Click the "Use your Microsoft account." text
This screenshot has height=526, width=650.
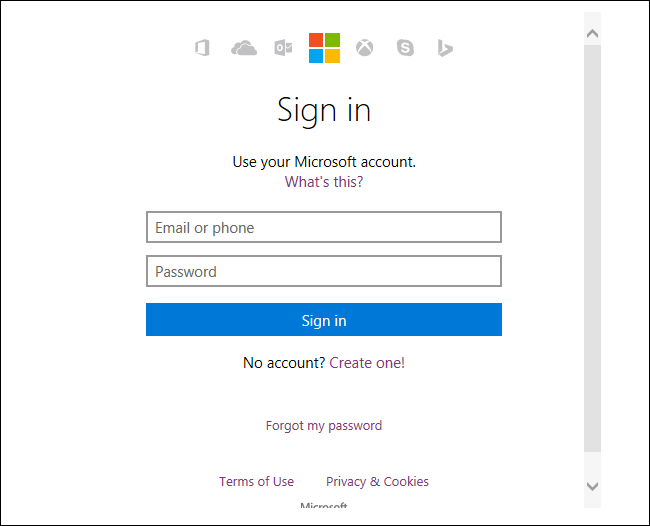pos(324,161)
